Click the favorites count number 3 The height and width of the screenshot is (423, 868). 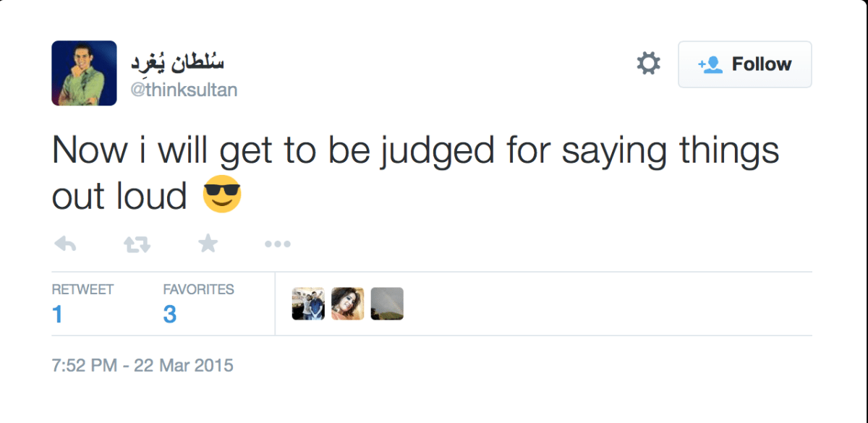(169, 315)
